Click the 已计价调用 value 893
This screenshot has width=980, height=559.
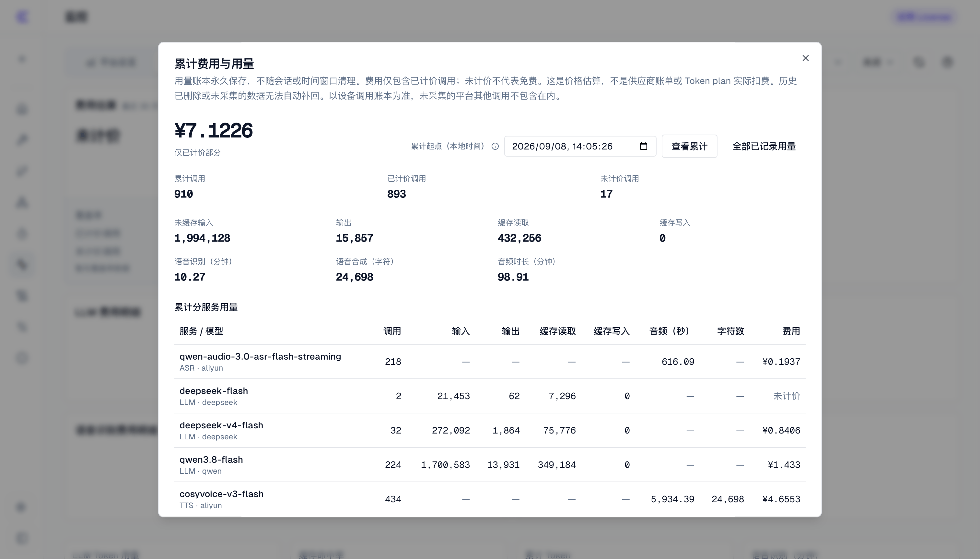point(396,194)
